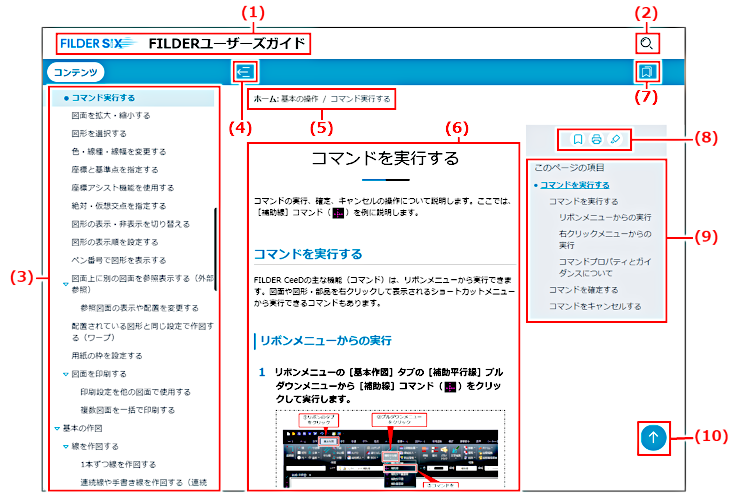
Task: Click the FILDER SIX logo
Action: pos(98,44)
